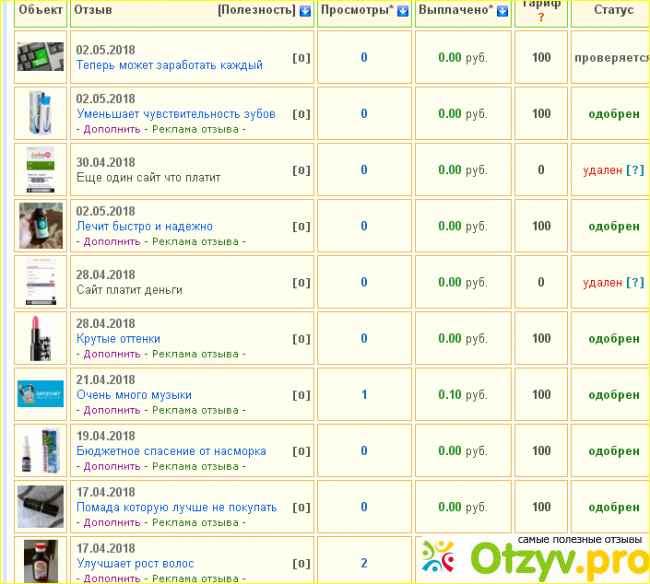The image size is (650, 584).
Task: Click sort arrow next to Просмотры header
Action: [403, 11]
